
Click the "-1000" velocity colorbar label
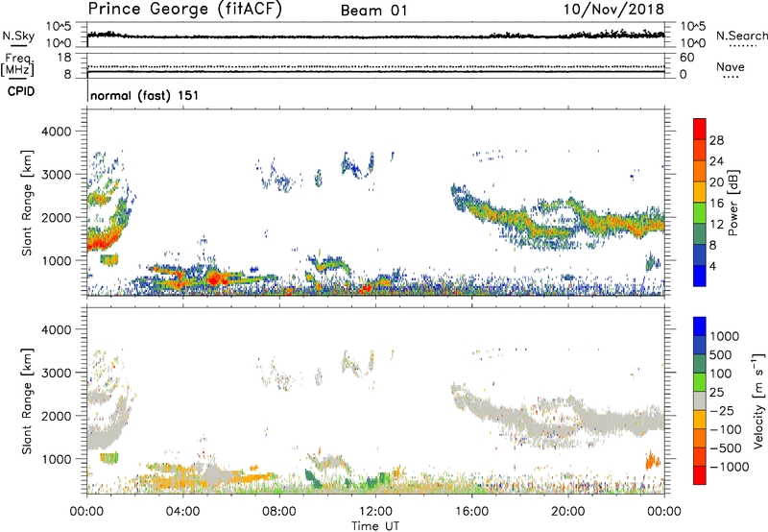pos(729,467)
